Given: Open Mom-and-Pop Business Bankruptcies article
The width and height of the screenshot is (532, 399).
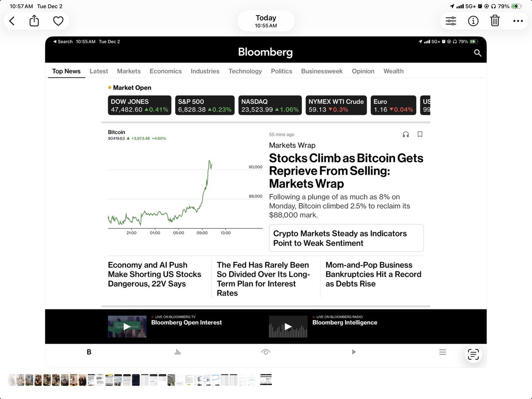Looking at the screenshot, I should (x=374, y=274).
